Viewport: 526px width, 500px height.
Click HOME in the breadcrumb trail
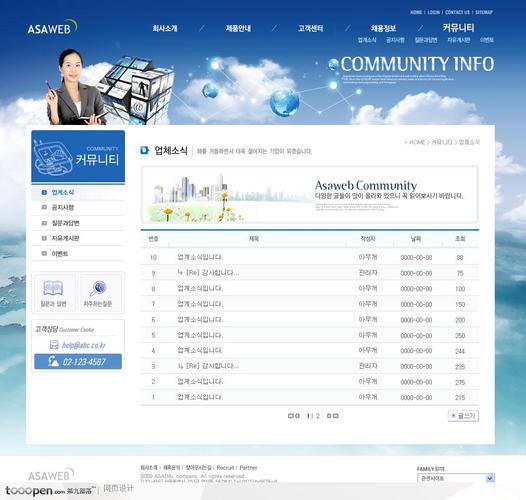point(417,142)
